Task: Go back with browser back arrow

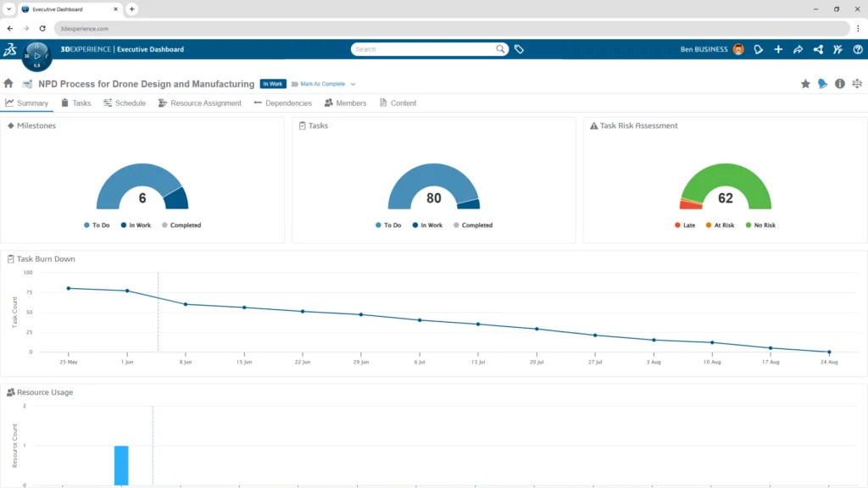Action: pyautogui.click(x=10, y=28)
